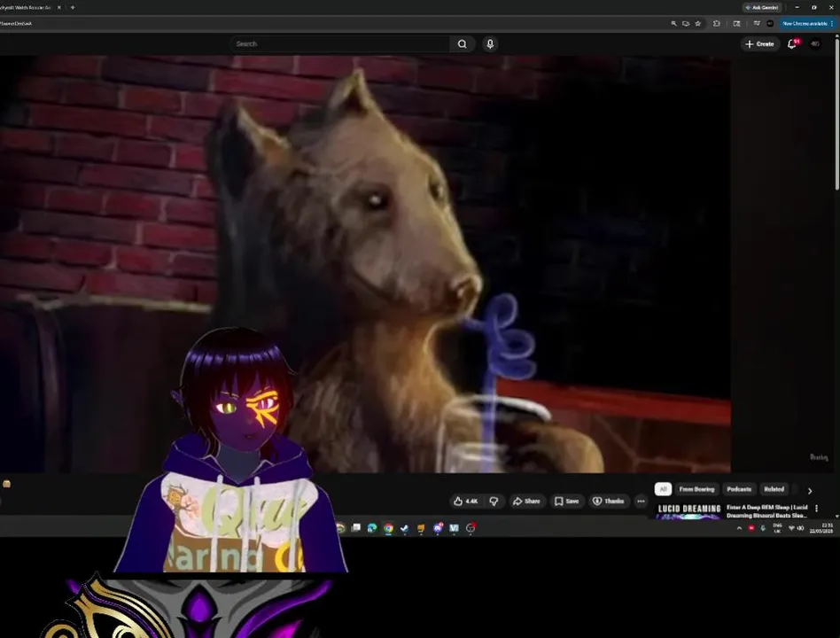Bookmark this page with star icon
The image size is (840, 638).
(x=697, y=24)
